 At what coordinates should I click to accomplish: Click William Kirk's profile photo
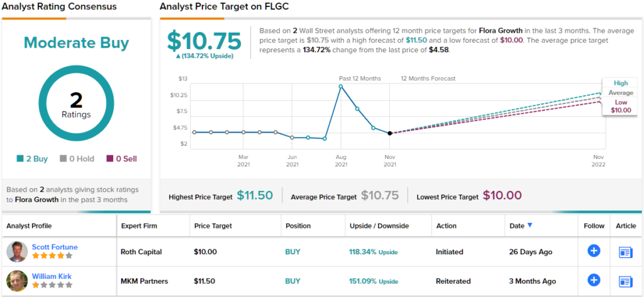(17, 281)
